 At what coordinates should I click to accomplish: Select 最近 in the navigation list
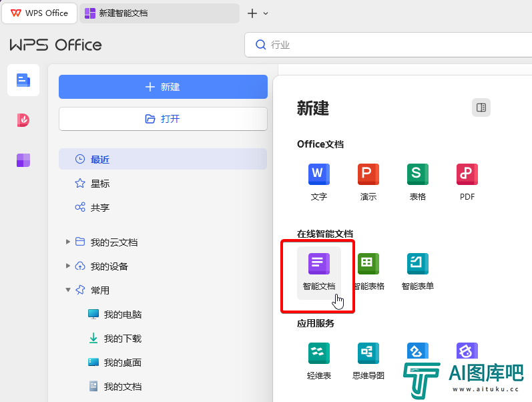click(x=163, y=159)
